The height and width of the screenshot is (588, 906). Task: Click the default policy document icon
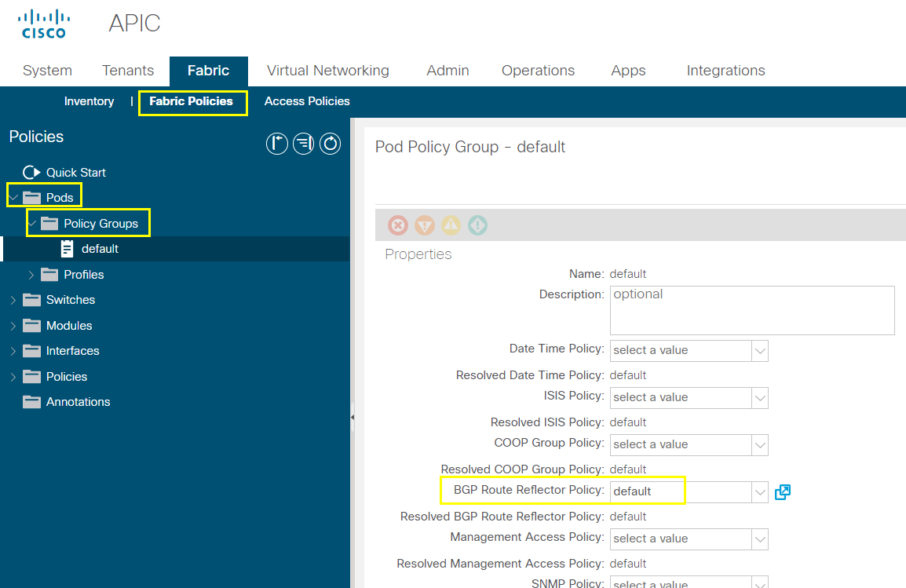pyautogui.click(x=67, y=249)
